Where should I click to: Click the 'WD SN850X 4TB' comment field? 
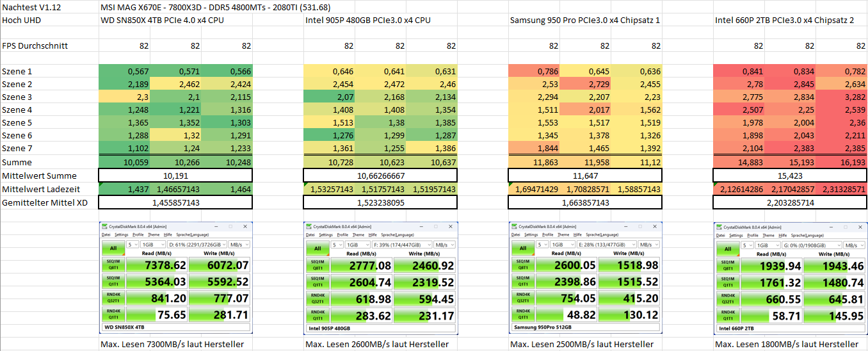pos(177,328)
